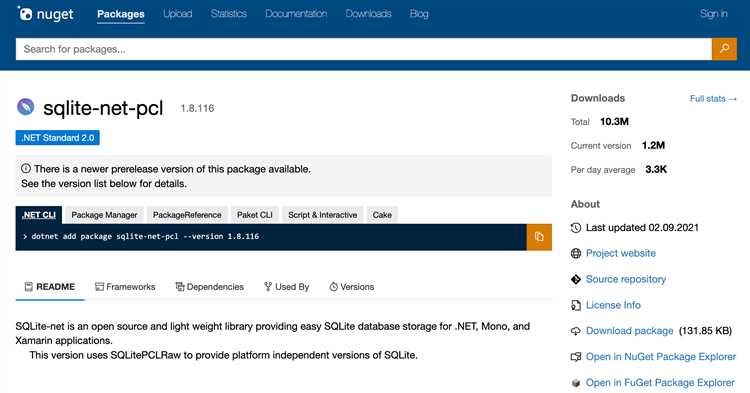Click the NuGet logo in header

click(x=45, y=14)
